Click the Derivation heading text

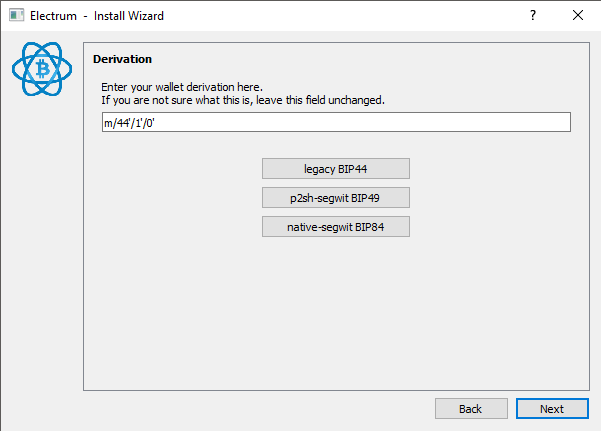[122, 59]
